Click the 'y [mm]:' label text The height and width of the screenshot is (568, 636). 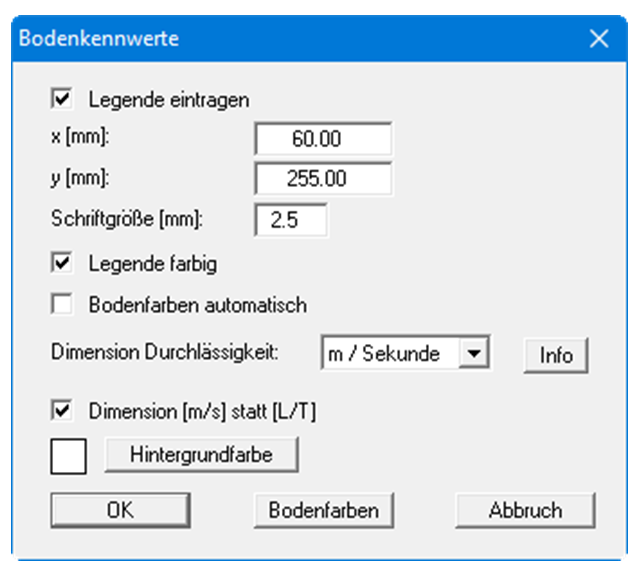(x=78, y=178)
